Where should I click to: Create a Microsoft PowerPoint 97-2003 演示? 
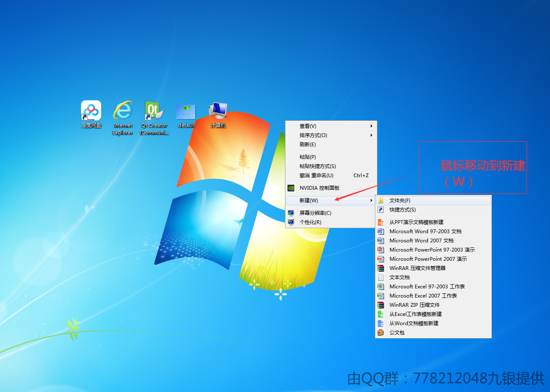[433, 250]
